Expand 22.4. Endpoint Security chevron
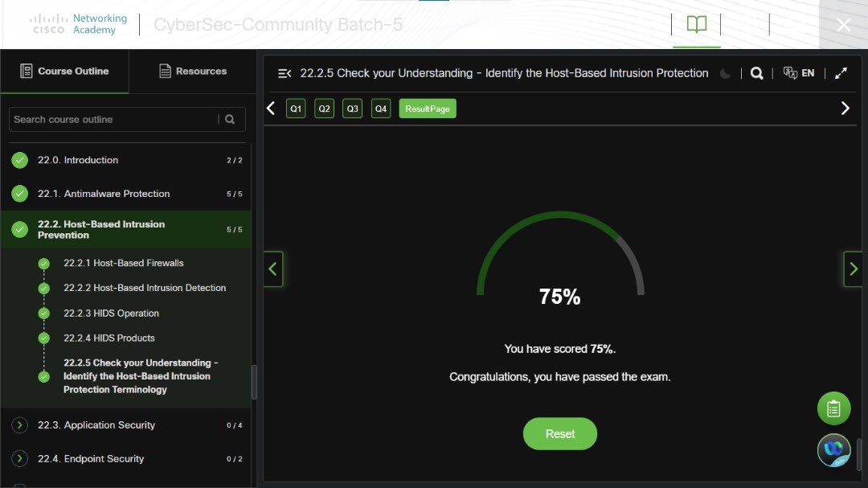This screenshot has height=488, width=868. [x=19, y=458]
